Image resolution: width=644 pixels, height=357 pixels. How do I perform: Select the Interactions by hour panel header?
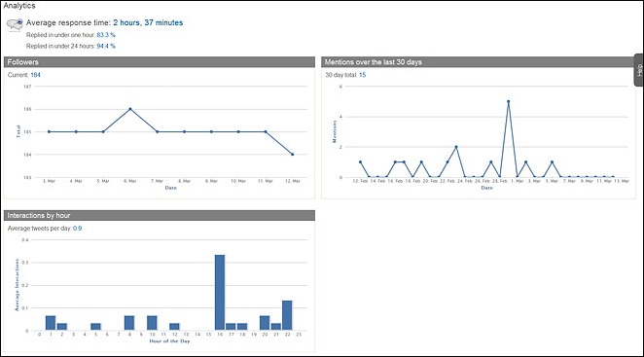[160, 215]
